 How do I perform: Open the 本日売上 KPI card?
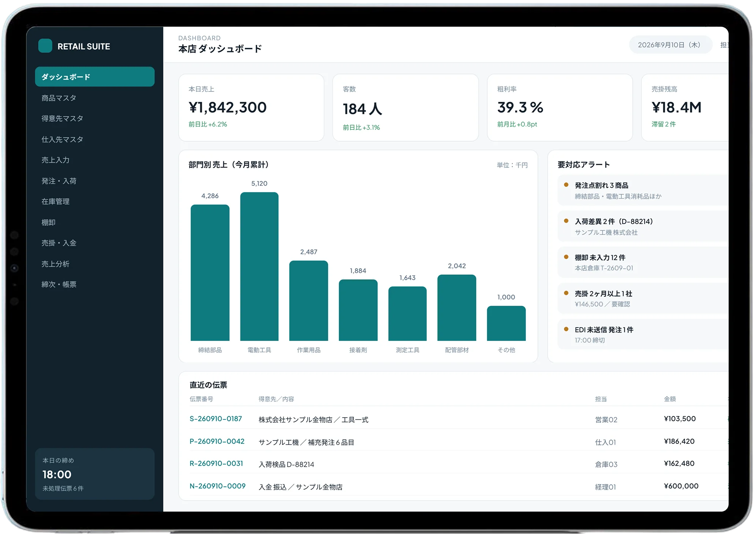coord(251,108)
